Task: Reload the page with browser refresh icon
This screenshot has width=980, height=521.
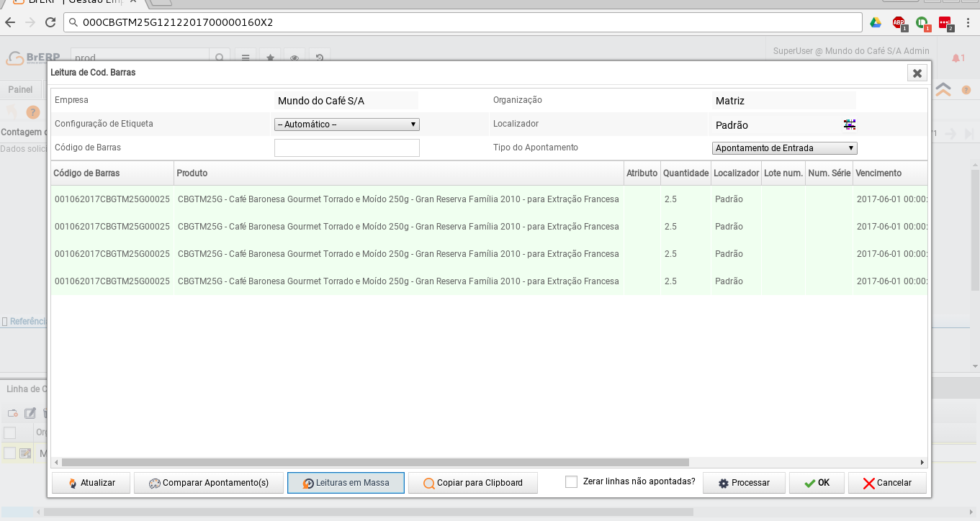Action: pyautogui.click(x=50, y=22)
